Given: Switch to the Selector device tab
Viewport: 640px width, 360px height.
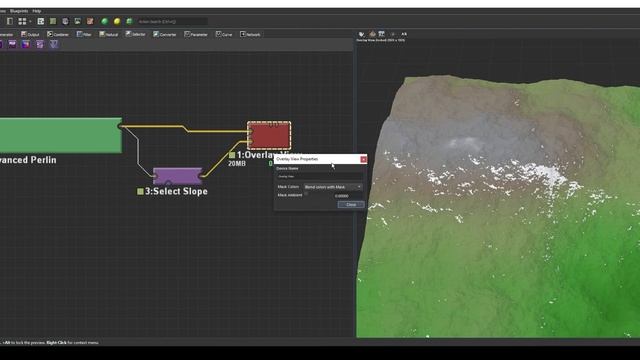Looking at the screenshot, I should click(136, 34).
